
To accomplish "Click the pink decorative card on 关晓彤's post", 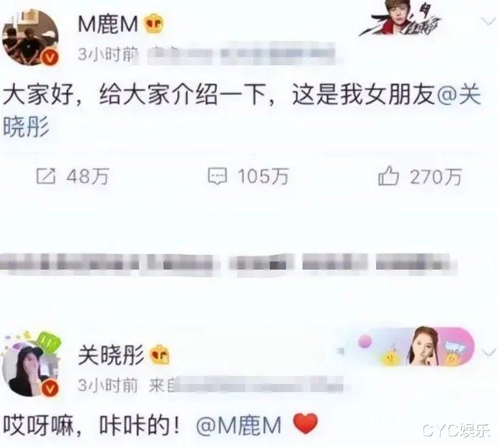I will [408, 346].
